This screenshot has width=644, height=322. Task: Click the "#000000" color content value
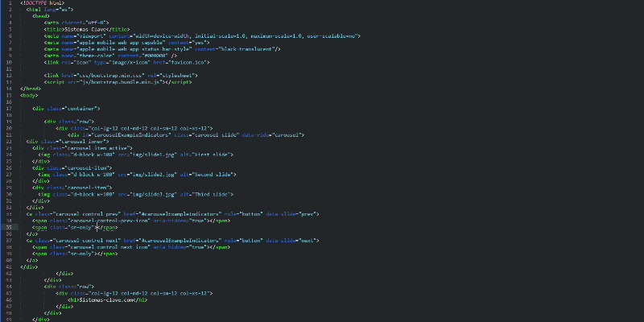(155, 56)
